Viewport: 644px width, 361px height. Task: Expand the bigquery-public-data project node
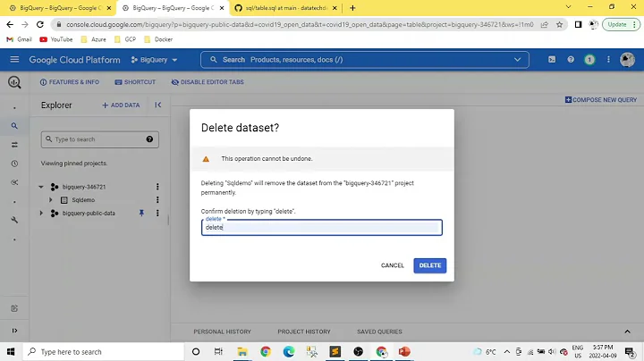tap(41, 213)
